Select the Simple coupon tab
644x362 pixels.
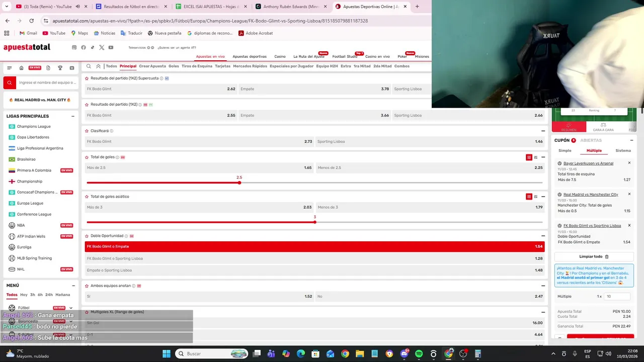pyautogui.click(x=565, y=150)
